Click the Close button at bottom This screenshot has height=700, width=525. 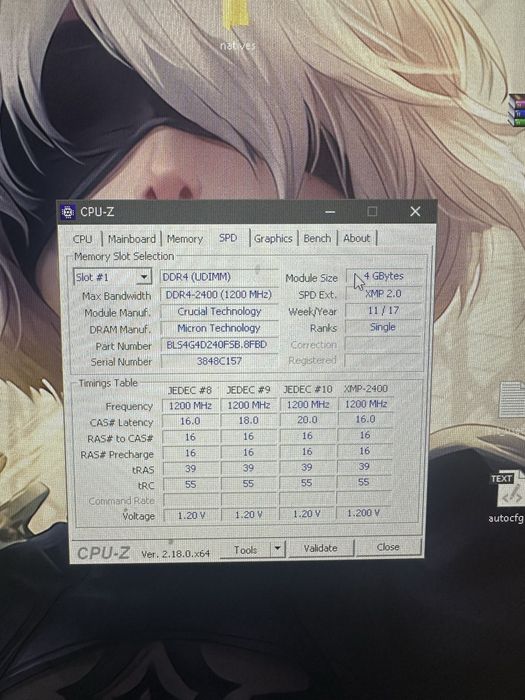tap(388, 546)
